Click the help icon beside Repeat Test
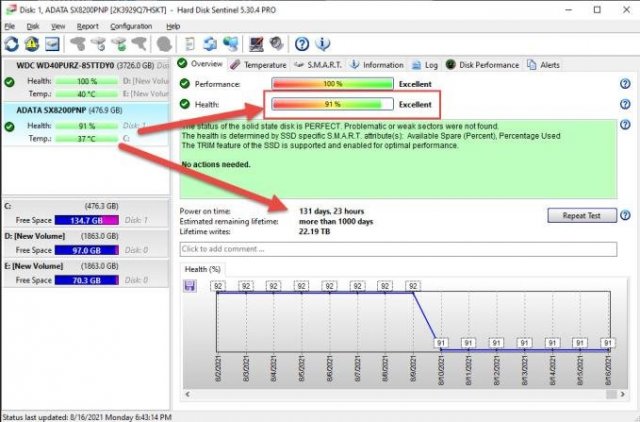 click(x=625, y=215)
